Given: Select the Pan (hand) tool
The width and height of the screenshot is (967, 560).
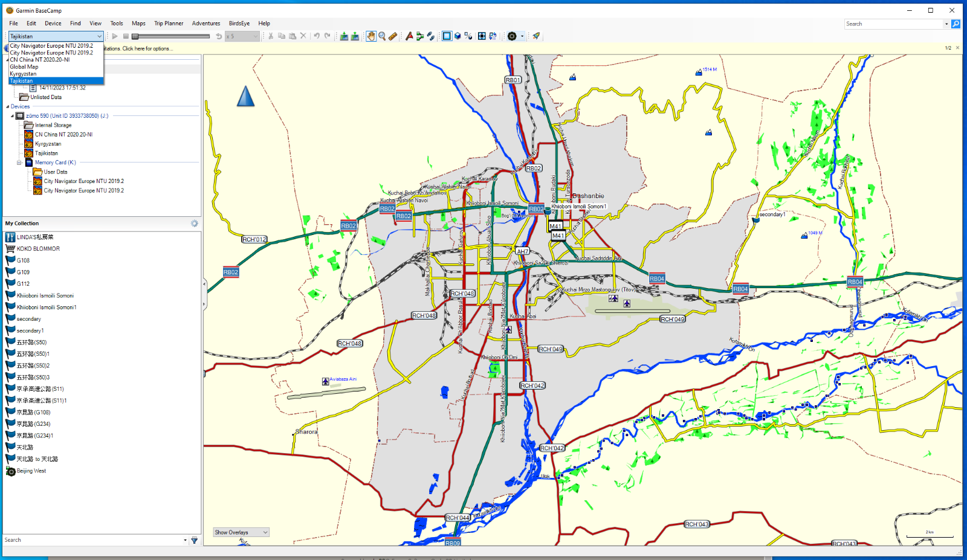Looking at the screenshot, I should [371, 36].
